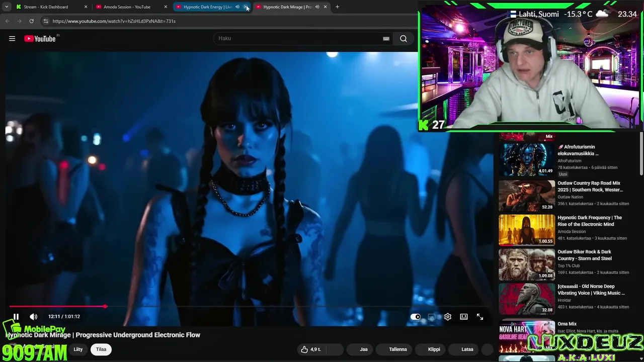
Task: Close the Hypnotic Dark Energy tab
Action: point(246,7)
